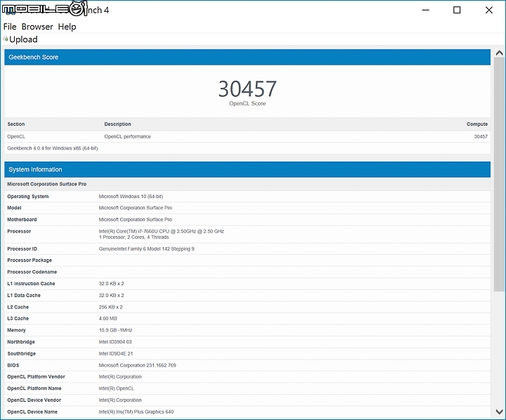Click the Section column header
Image resolution: width=506 pixels, height=420 pixels.
point(15,124)
